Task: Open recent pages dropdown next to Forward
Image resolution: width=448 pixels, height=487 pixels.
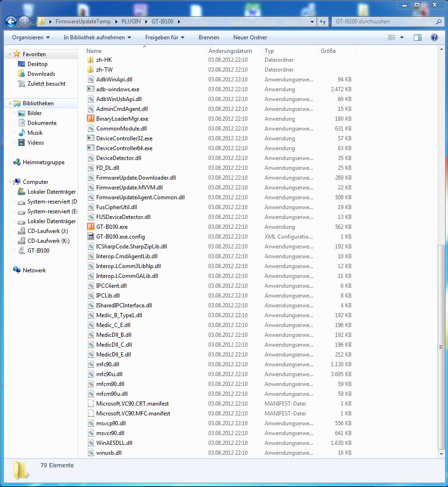Action: point(33,22)
